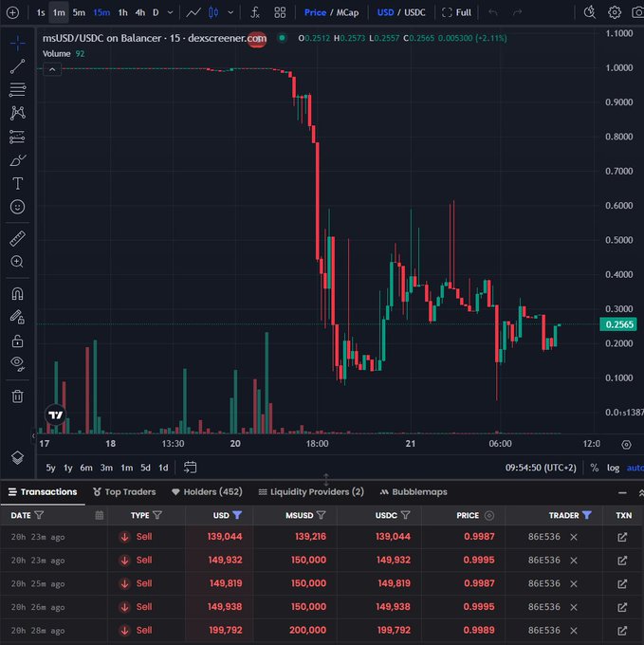
Task: Activate the zoom in tool
Action: pyautogui.click(x=17, y=262)
